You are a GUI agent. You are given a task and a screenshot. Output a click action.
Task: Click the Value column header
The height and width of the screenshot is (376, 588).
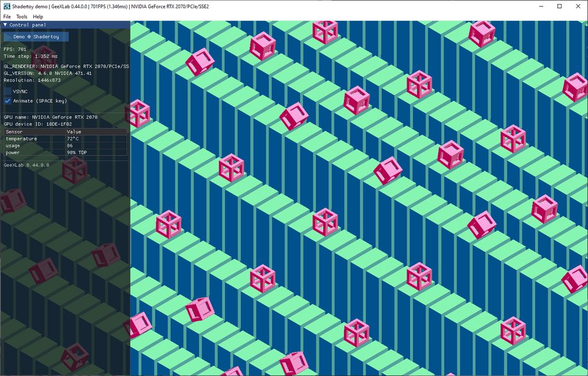click(73, 132)
